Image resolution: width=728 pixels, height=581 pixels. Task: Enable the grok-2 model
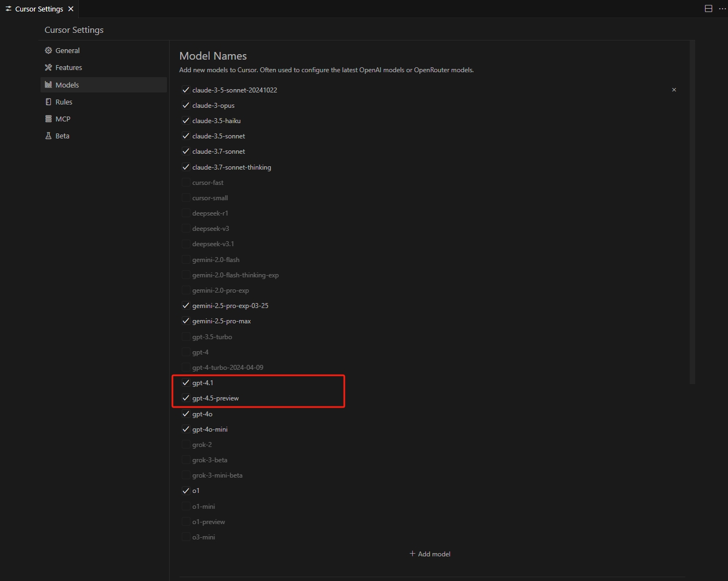point(186,444)
